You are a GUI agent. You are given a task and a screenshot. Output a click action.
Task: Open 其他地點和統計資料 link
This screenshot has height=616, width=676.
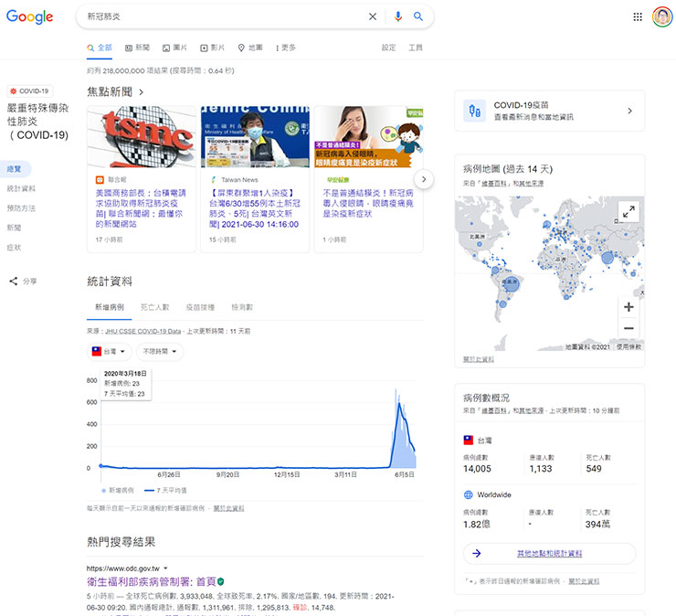pyautogui.click(x=549, y=554)
